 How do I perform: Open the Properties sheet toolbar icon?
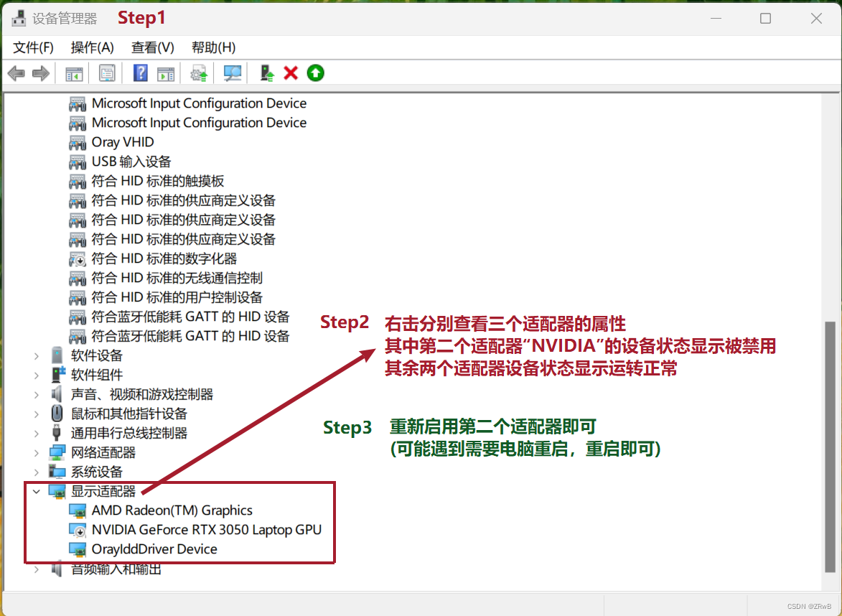tap(107, 73)
